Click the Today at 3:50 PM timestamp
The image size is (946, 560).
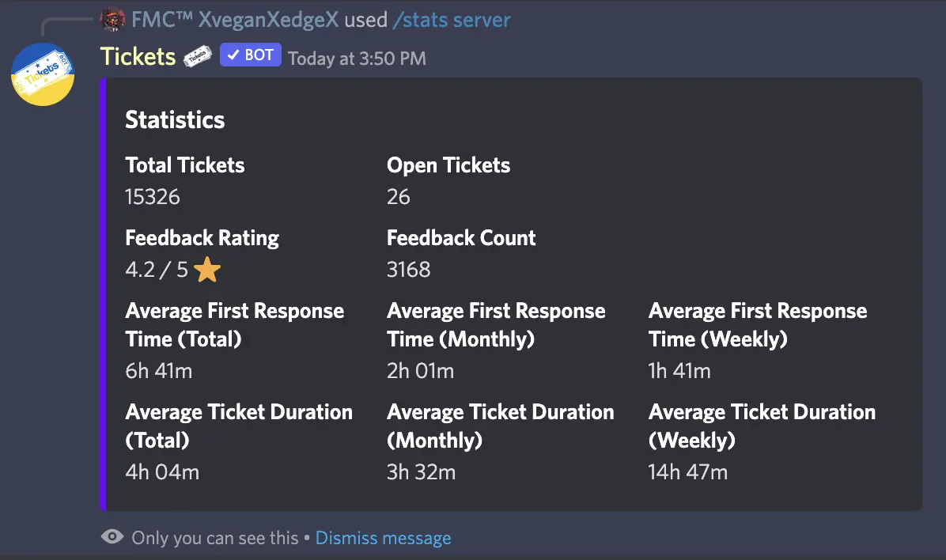(x=357, y=58)
